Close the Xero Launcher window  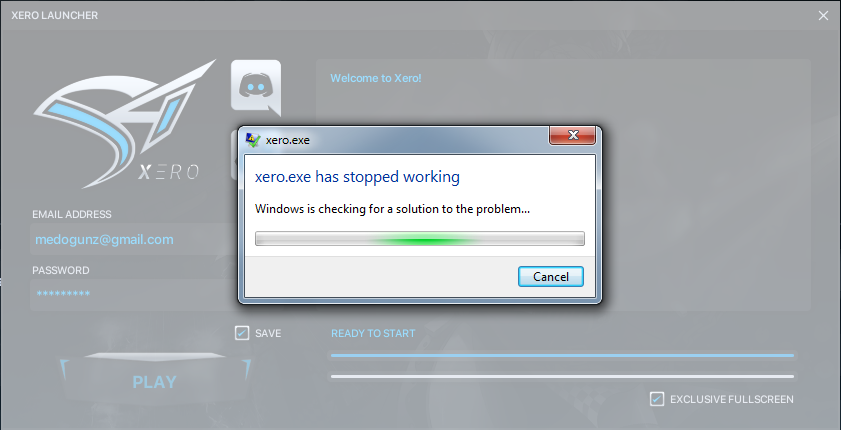coord(823,16)
